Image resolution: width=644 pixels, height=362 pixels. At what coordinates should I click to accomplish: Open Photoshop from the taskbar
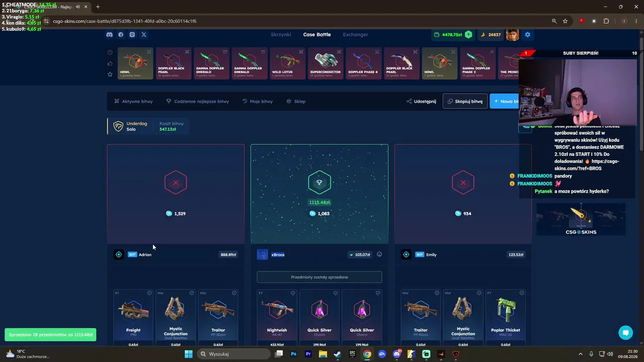294,354
